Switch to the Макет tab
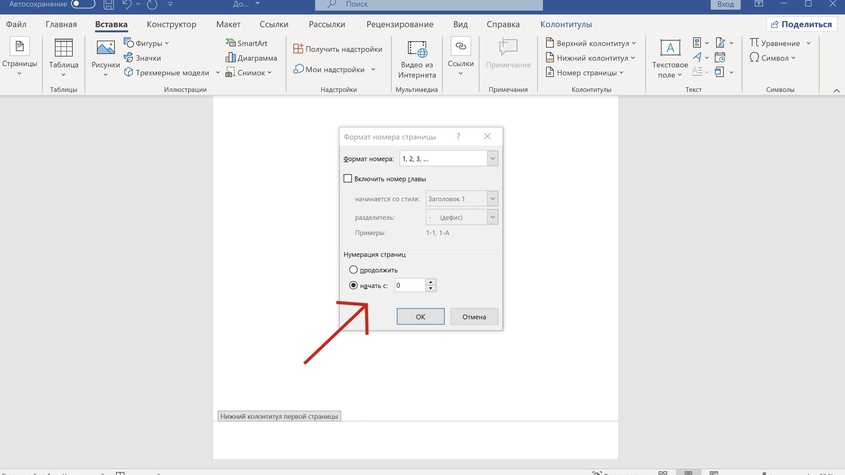Viewport: 845px width, 475px height. [229, 23]
